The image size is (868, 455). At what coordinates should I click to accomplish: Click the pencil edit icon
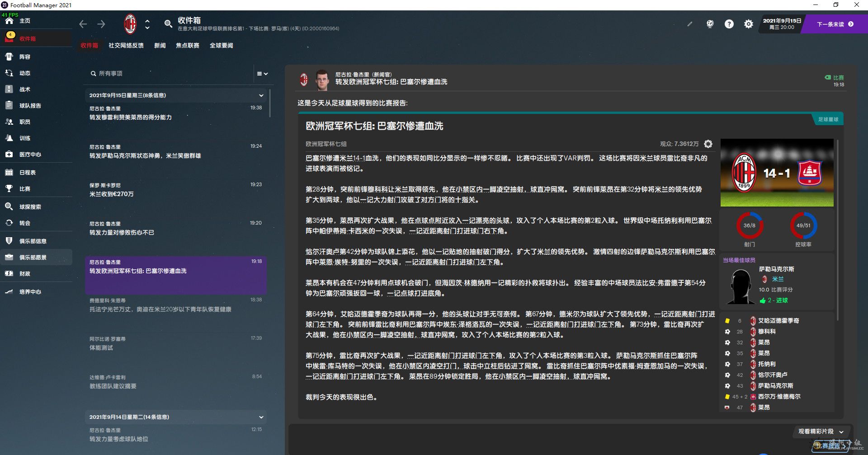(x=689, y=24)
